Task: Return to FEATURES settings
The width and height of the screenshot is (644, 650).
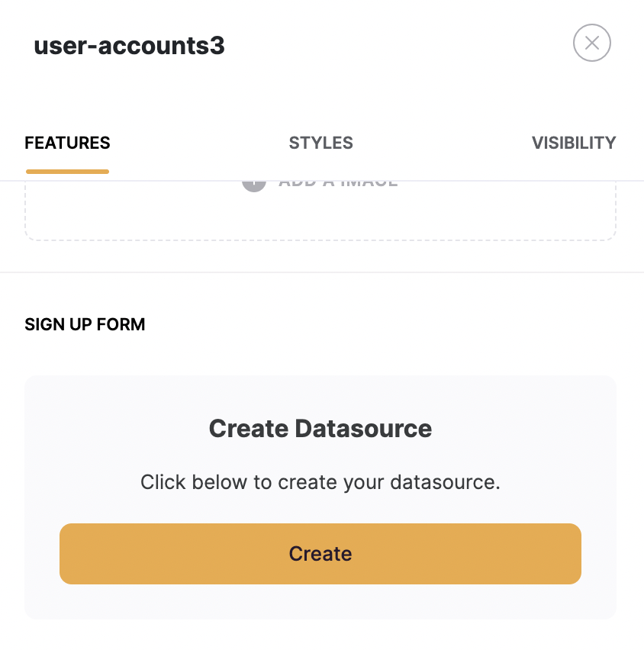Action: click(67, 143)
